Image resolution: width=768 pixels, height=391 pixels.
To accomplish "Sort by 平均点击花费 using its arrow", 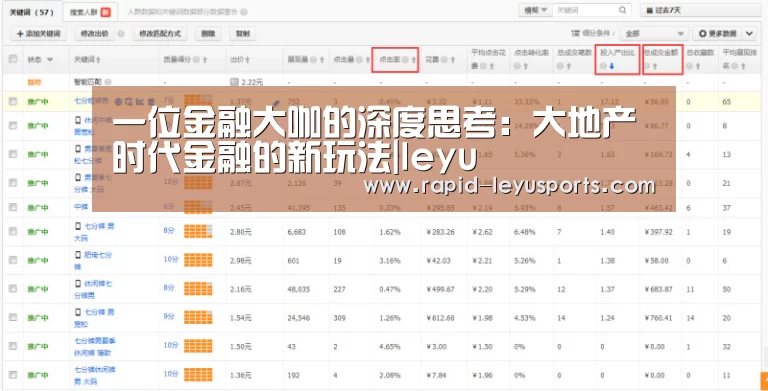I will pos(492,66).
